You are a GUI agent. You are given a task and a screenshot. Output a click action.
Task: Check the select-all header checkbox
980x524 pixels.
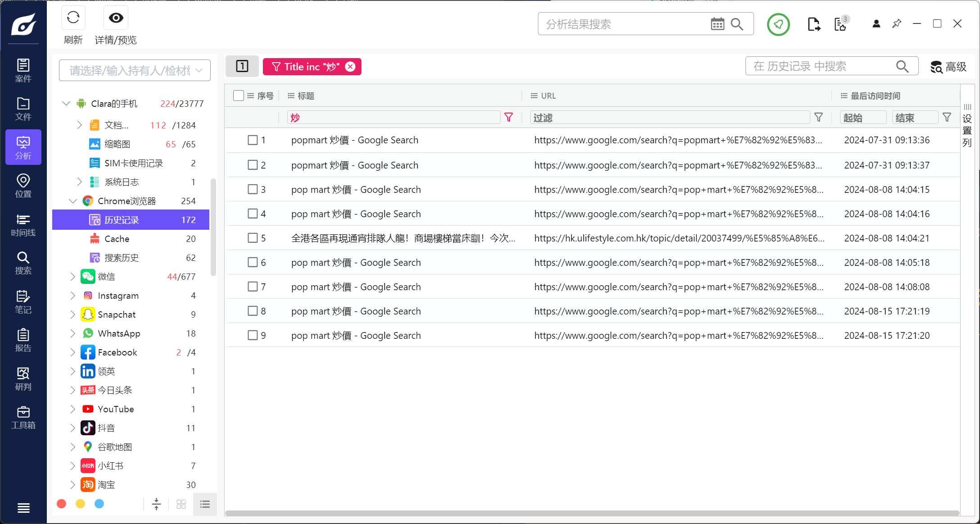click(239, 96)
